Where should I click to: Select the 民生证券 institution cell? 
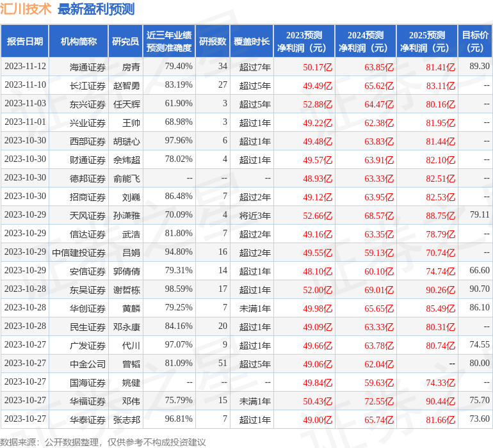tap(88, 327)
